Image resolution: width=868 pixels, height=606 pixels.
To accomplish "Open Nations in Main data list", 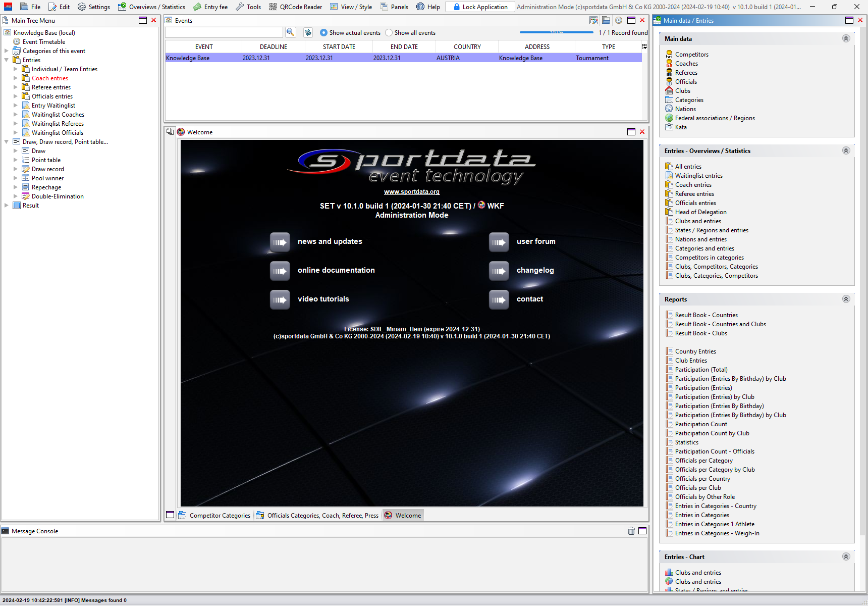I will (x=685, y=109).
